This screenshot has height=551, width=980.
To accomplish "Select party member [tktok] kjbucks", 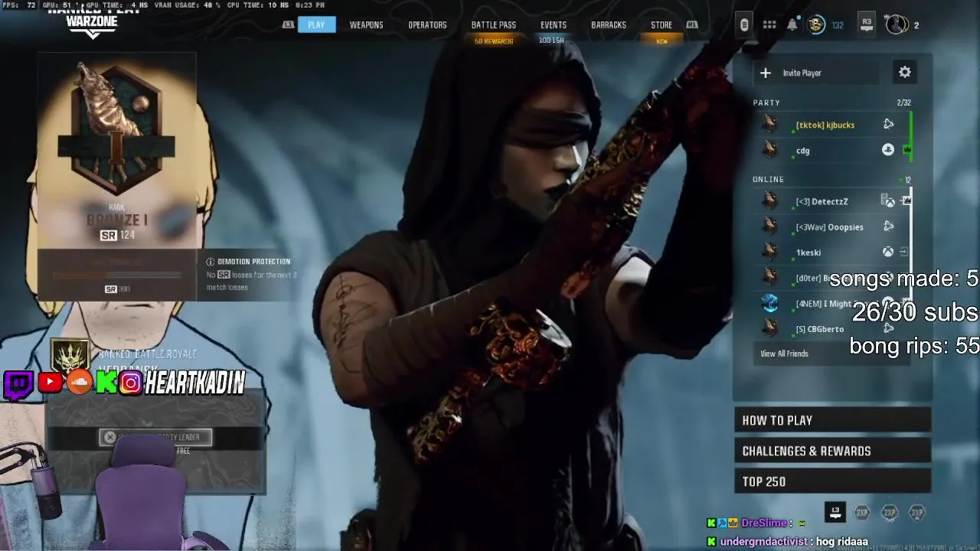I will click(x=831, y=125).
